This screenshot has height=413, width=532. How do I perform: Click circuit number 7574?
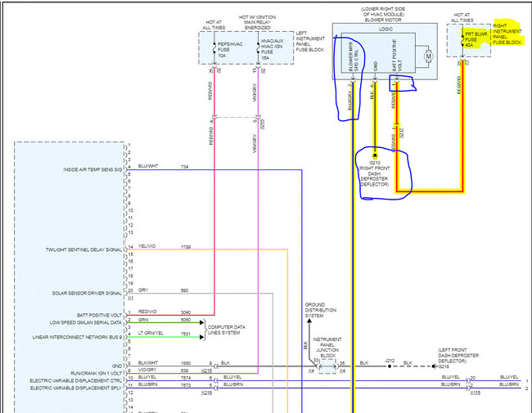[x=186, y=378]
